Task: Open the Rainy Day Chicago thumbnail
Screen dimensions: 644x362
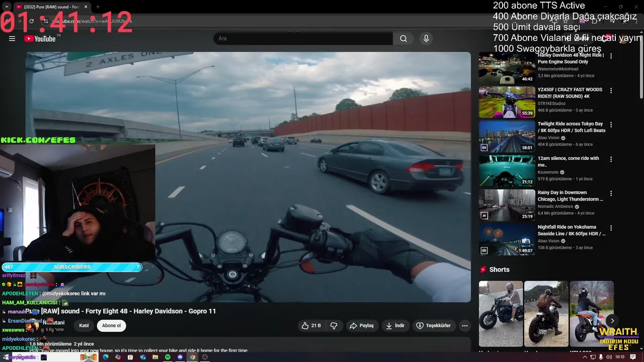Action: tap(507, 205)
